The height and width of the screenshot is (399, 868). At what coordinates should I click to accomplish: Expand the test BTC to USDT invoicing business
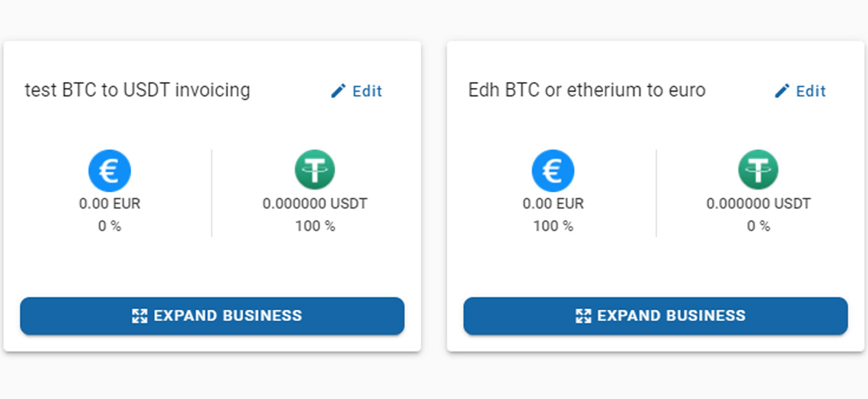click(x=212, y=316)
